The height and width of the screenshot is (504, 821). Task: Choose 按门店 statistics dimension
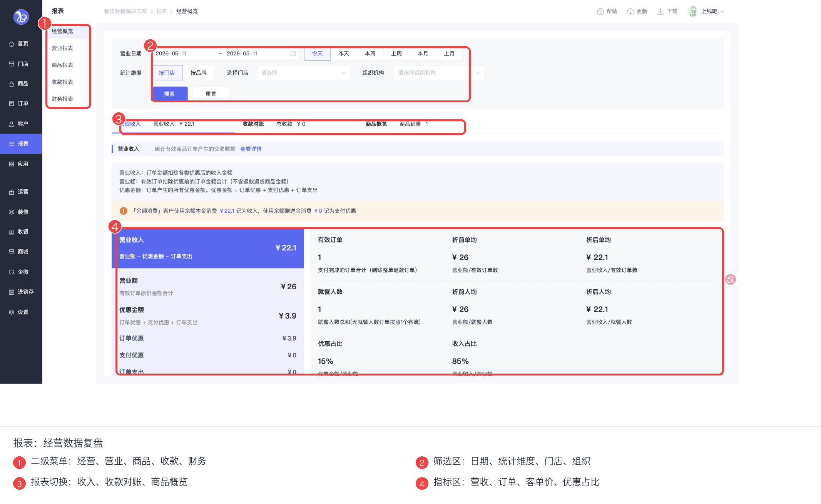167,73
